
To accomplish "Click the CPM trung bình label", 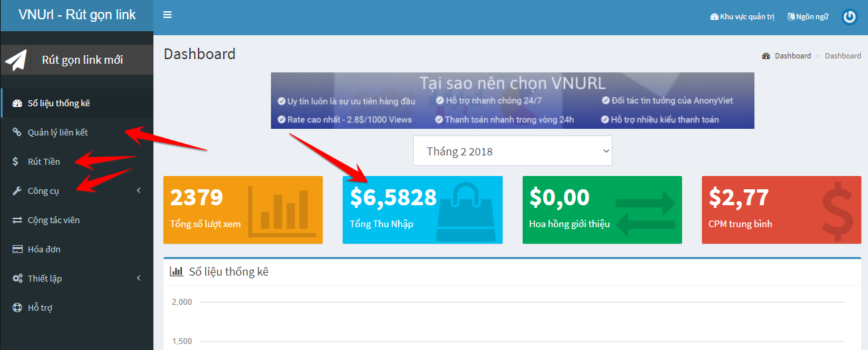I will pyautogui.click(x=740, y=224).
